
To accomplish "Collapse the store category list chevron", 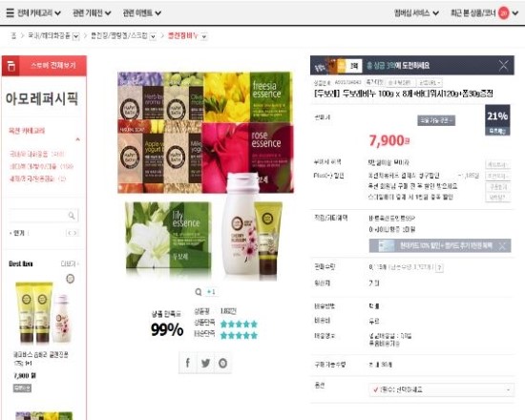I will (77, 139).
